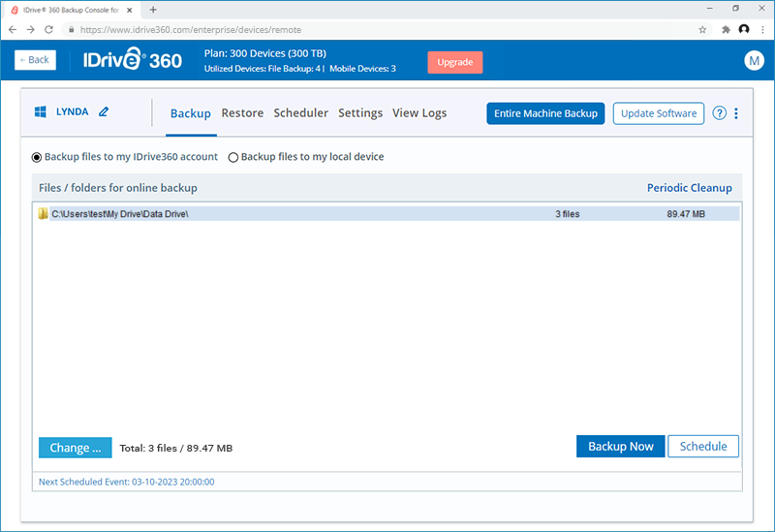Click the IDrive 360 Backup Console browser tab
Viewport: 775px width, 532px height.
click(72, 10)
